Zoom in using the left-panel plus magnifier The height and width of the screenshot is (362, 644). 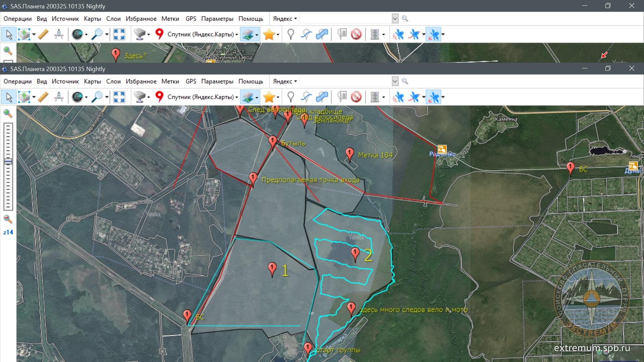tap(8, 114)
